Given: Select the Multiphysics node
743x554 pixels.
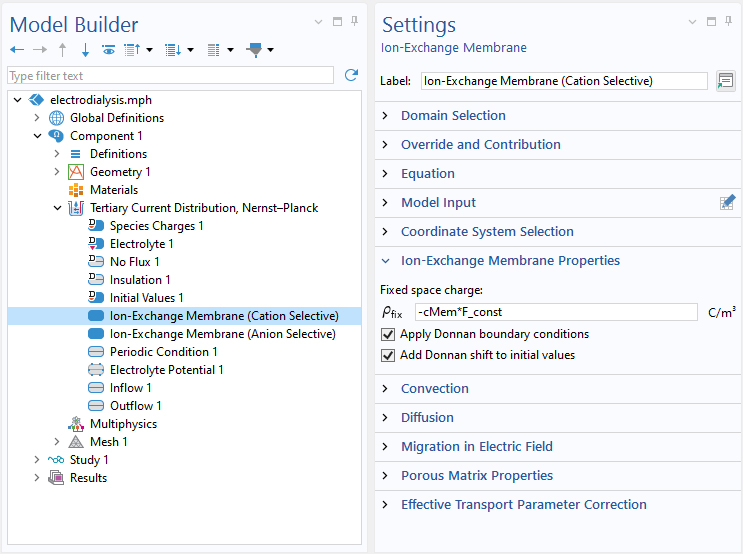Looking at the screenshot, I should [123, 424].
